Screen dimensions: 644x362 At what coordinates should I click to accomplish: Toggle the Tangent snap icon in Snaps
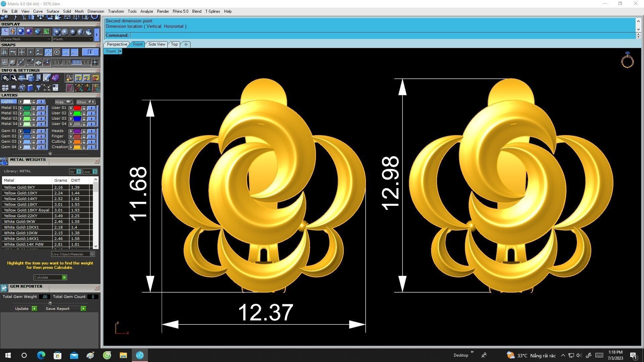pos(13,52)
